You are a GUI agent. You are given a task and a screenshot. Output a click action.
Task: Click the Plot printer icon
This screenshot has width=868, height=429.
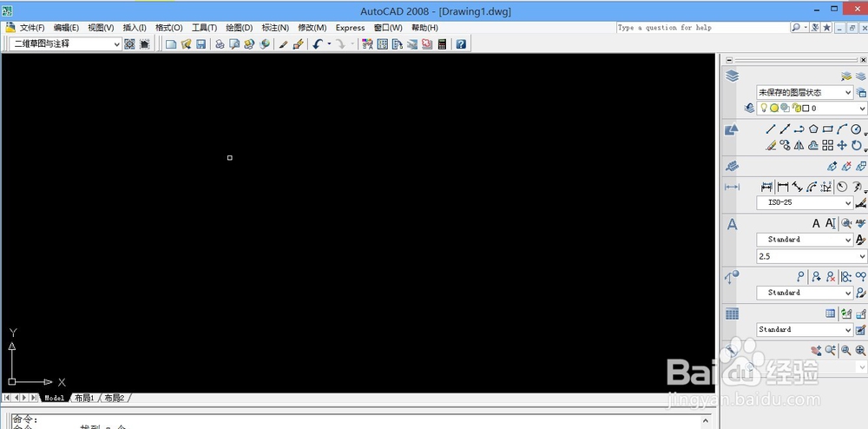[220, 44]
